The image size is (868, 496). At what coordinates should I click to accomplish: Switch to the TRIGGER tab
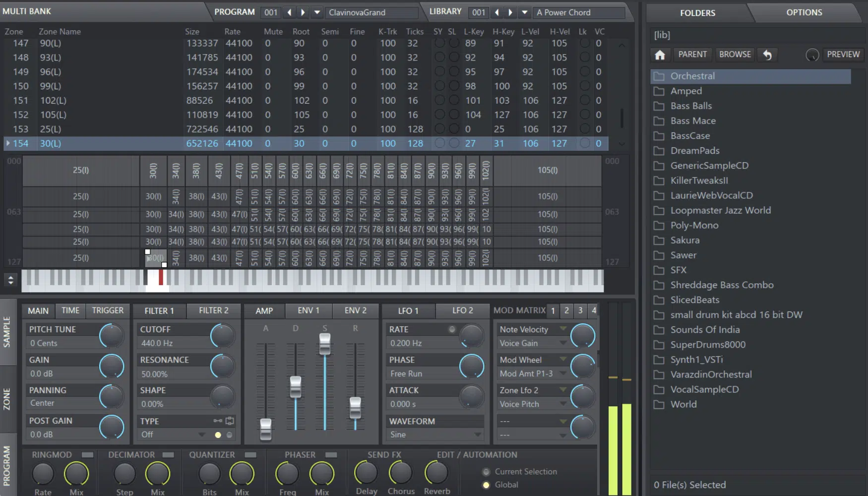pyautogui.click(x=108, y=310)
